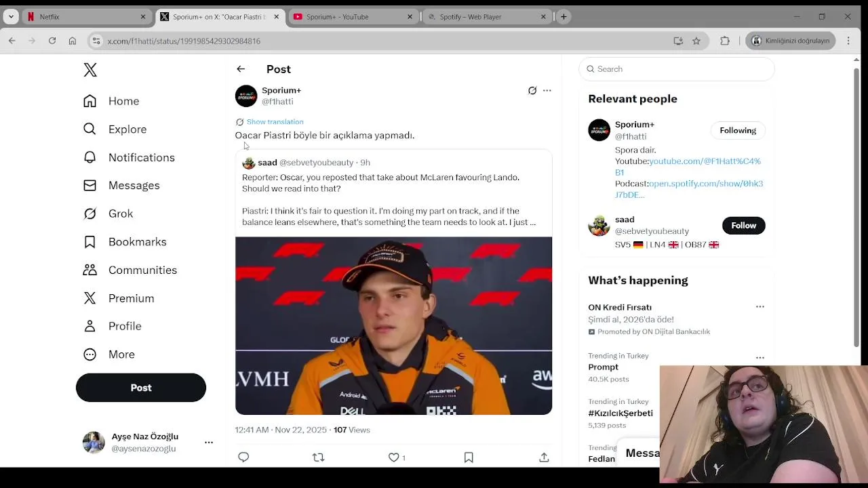This screenshot has width=868, height=488.
Task: Reply to the post via comment icon
Action: (243, 457)
